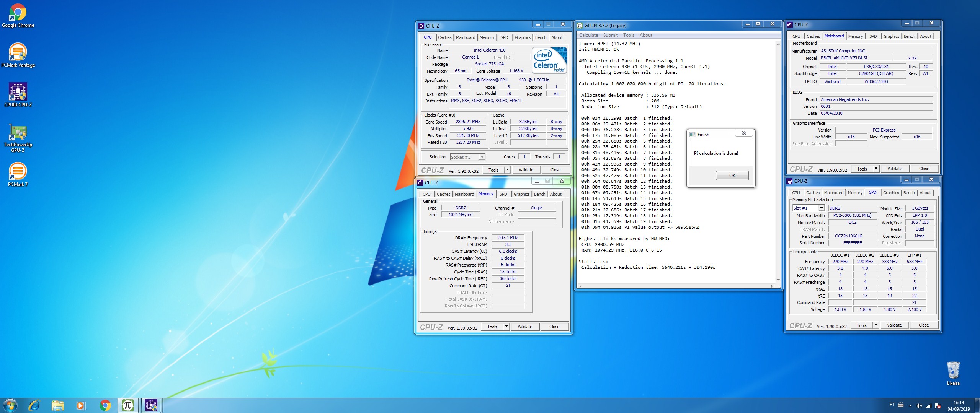
Task: Open Calculate menu in GPUPI
Action: [588, 35]
